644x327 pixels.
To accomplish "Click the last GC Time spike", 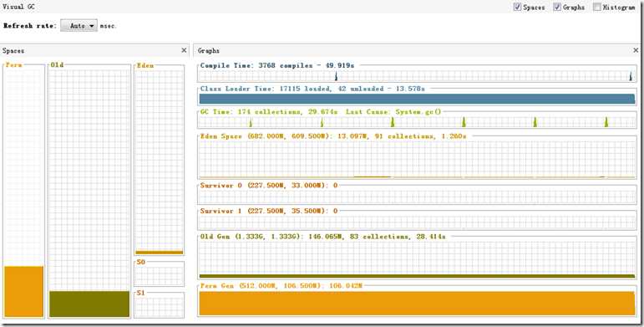I will (606, 122).
